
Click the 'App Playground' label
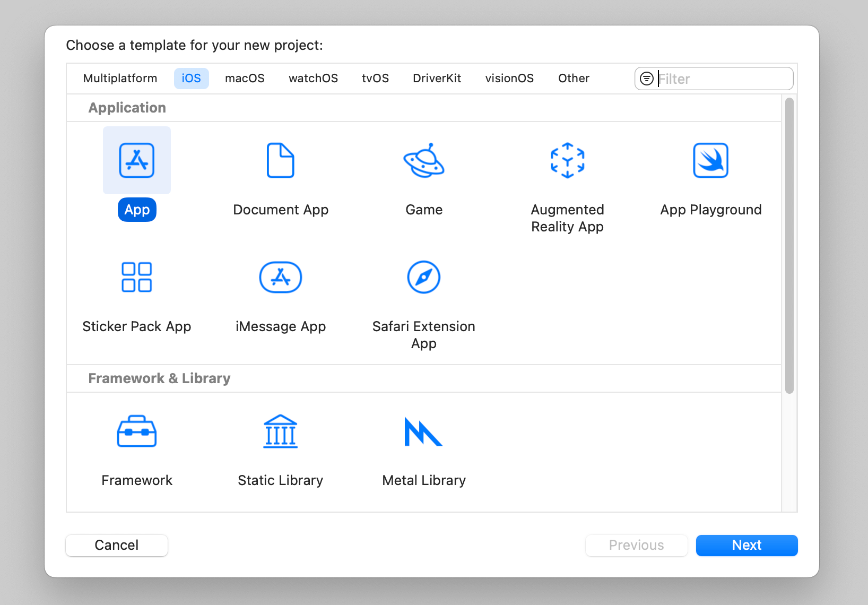click(711, 210)
